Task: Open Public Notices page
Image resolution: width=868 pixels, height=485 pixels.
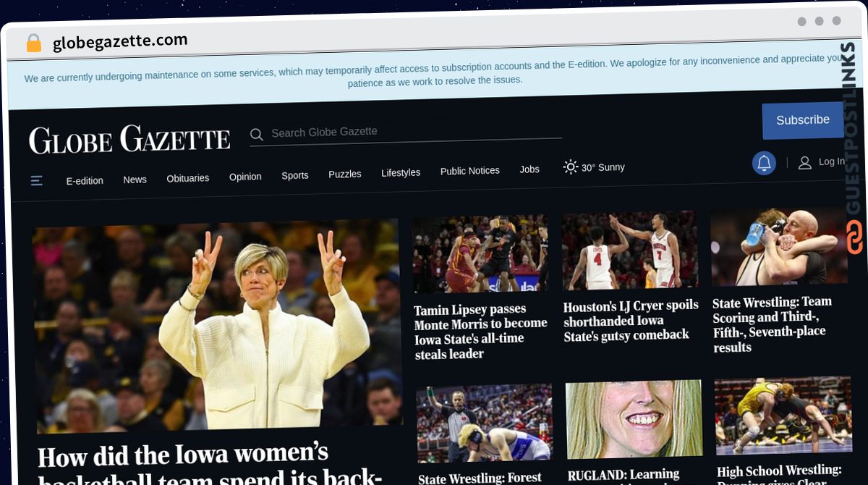Action: (x=470, y=171)
